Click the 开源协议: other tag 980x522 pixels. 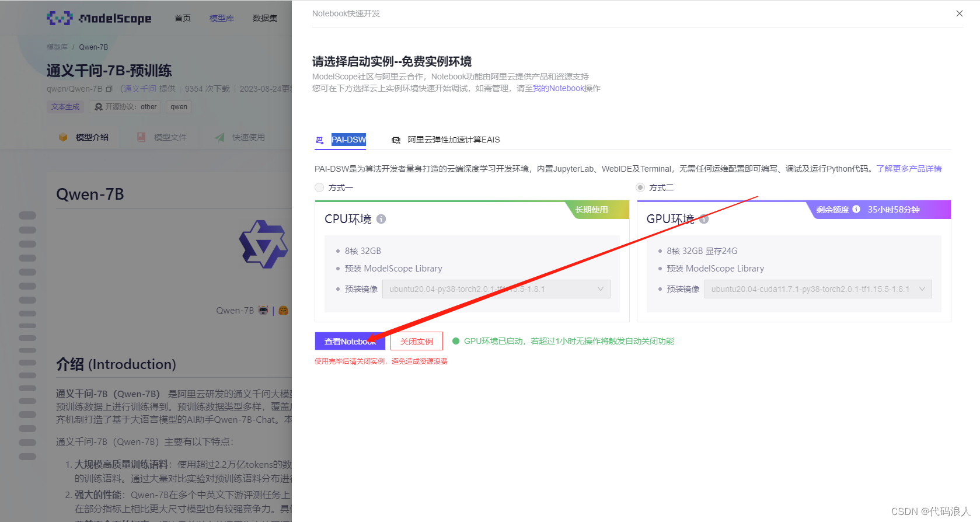tap(125, 107)
